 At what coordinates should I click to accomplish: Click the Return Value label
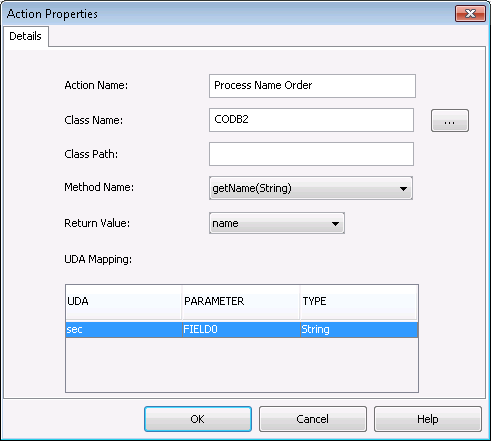click(97, 223)
